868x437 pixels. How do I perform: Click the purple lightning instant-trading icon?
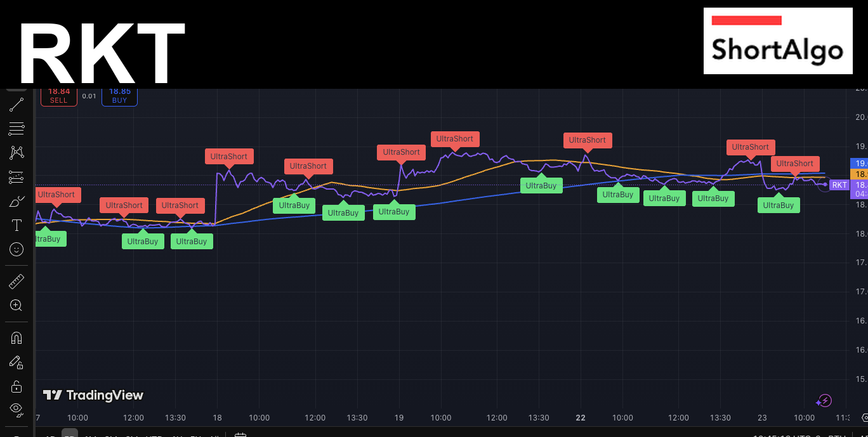823,400
